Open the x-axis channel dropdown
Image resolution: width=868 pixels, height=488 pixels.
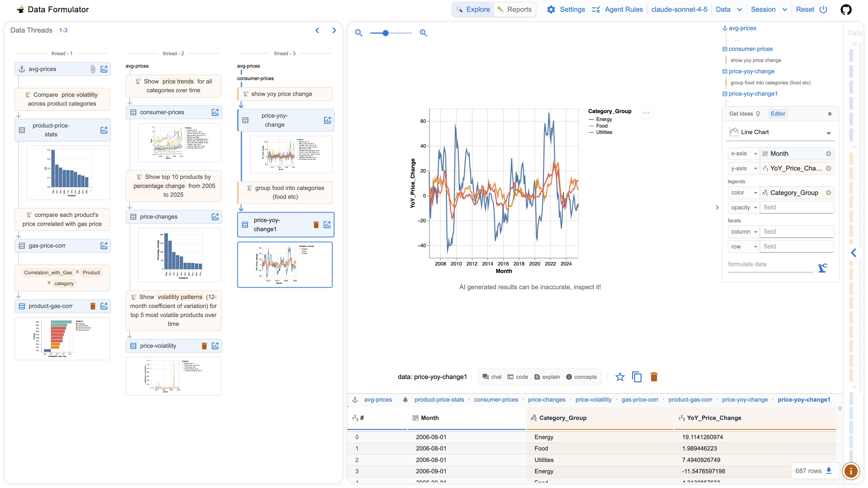pos(744,153)
